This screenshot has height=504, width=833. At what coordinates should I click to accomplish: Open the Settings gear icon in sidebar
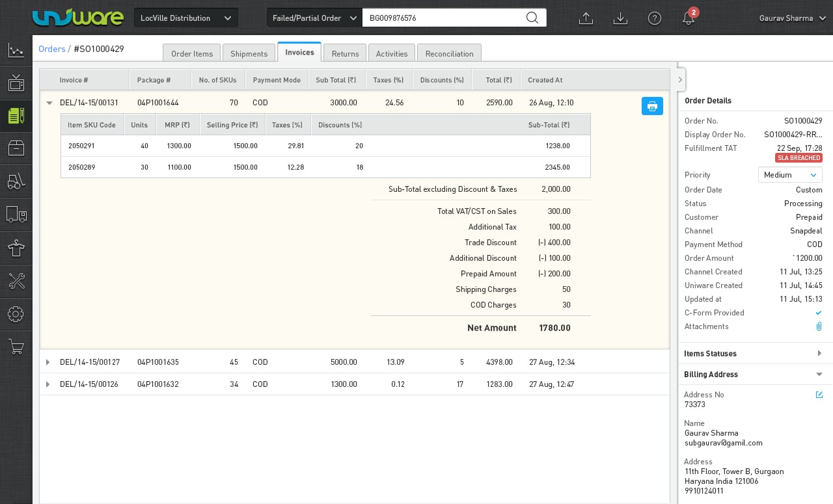(16, 314)
